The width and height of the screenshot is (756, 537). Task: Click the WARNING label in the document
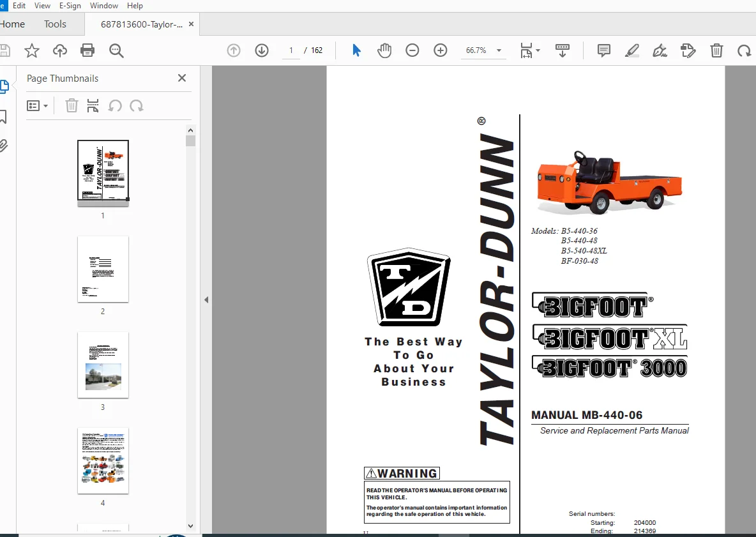pos(402,473)
